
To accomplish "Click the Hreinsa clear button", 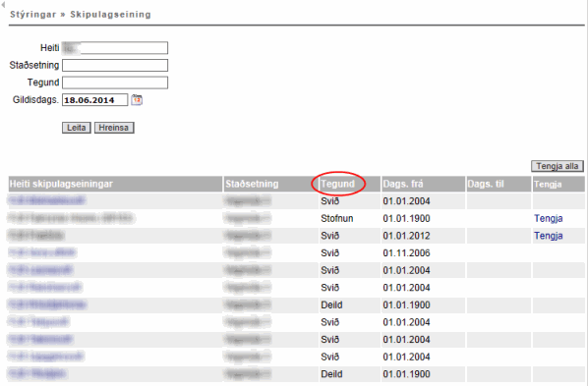I will (x=114, y=128).
